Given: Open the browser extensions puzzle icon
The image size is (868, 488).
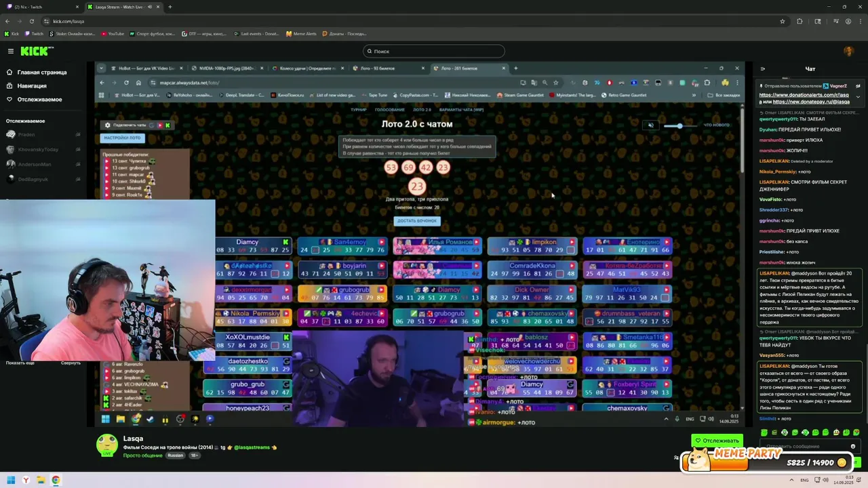Looking at the screenshot, I should point(800,21).
